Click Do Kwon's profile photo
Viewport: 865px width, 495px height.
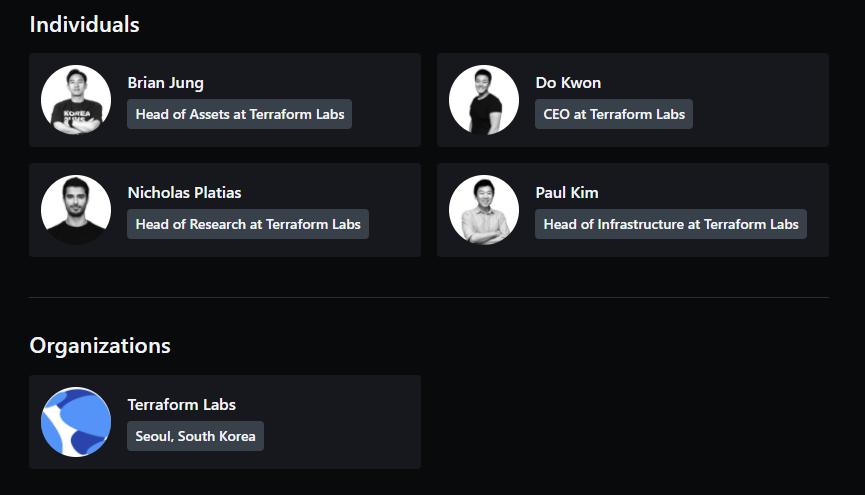484,100
